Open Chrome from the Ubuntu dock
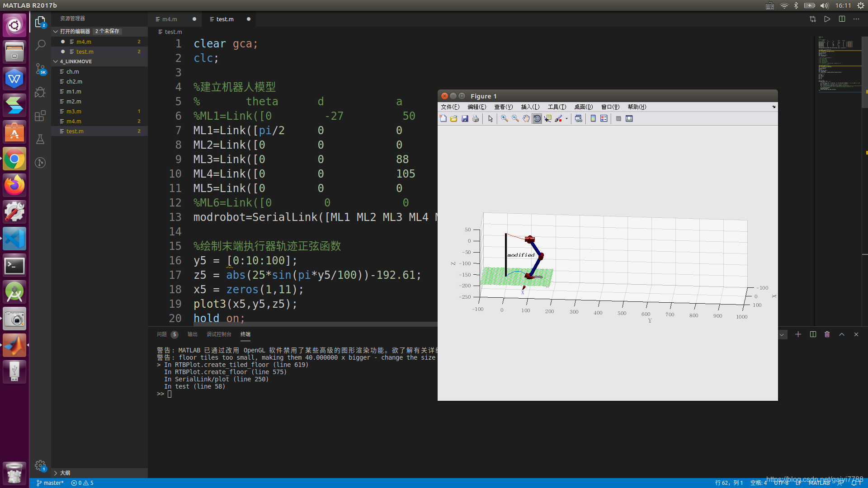 point(14,159)
